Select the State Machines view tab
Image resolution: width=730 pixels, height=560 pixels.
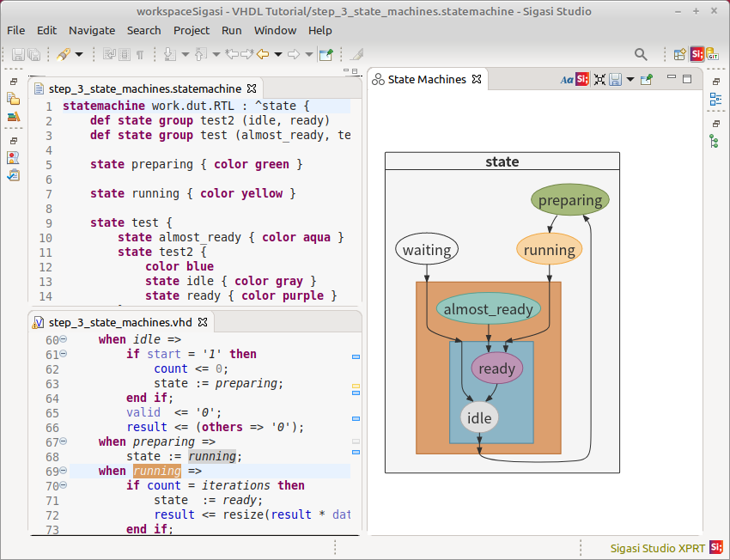coord(427,80)
